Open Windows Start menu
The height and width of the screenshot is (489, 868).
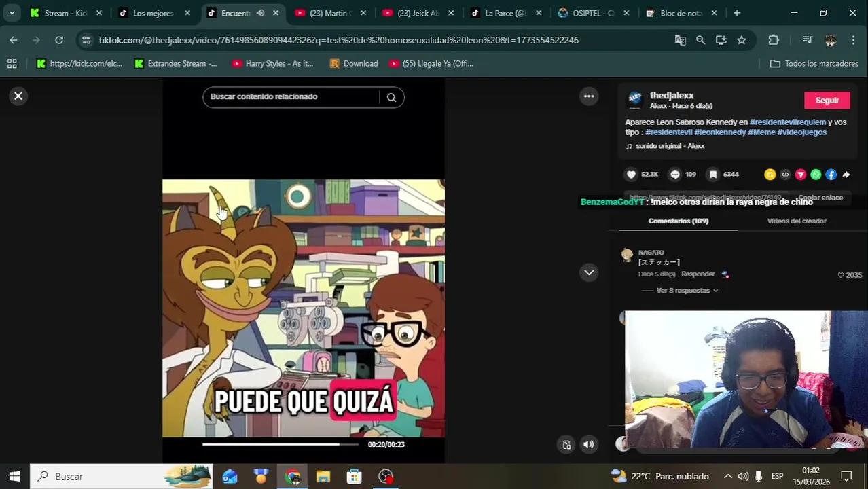(x=14, y=477)
